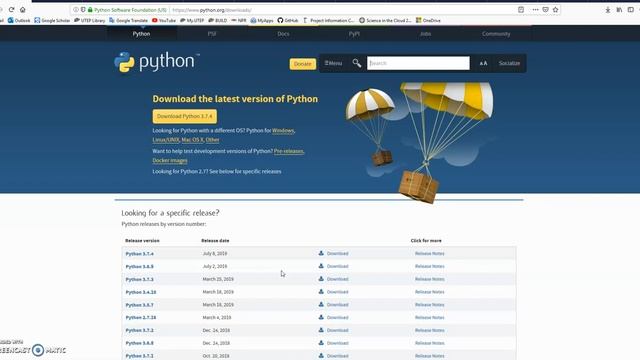This screenshot has height=360, width=640.
Task: Open the Google Translate bookmark
Action: pyautogui.click(x=128, y=20)
